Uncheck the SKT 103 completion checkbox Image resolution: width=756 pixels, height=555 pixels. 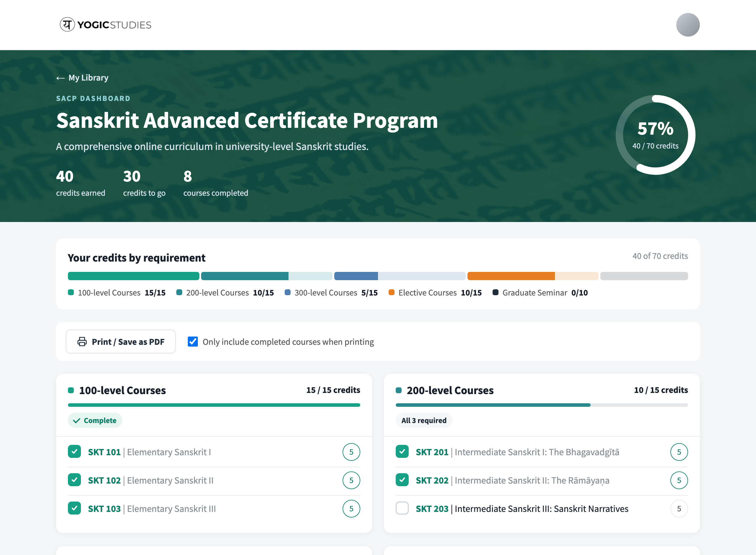coord(74,508)
